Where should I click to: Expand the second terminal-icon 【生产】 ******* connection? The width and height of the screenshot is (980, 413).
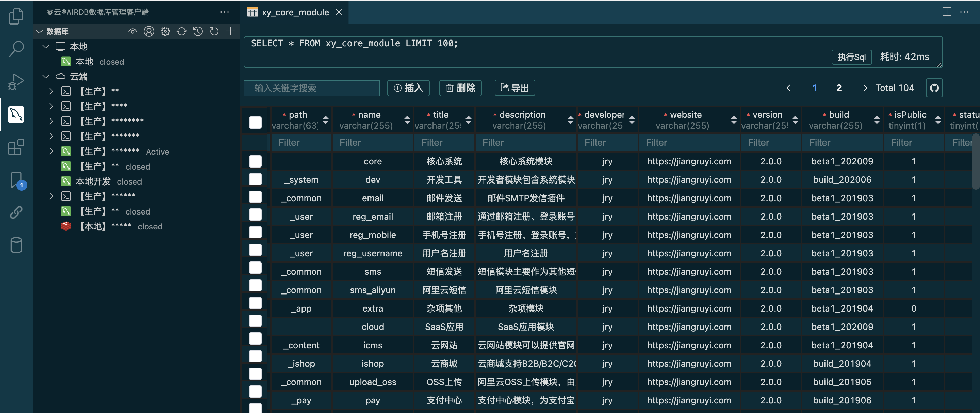(x=51, y=136)
